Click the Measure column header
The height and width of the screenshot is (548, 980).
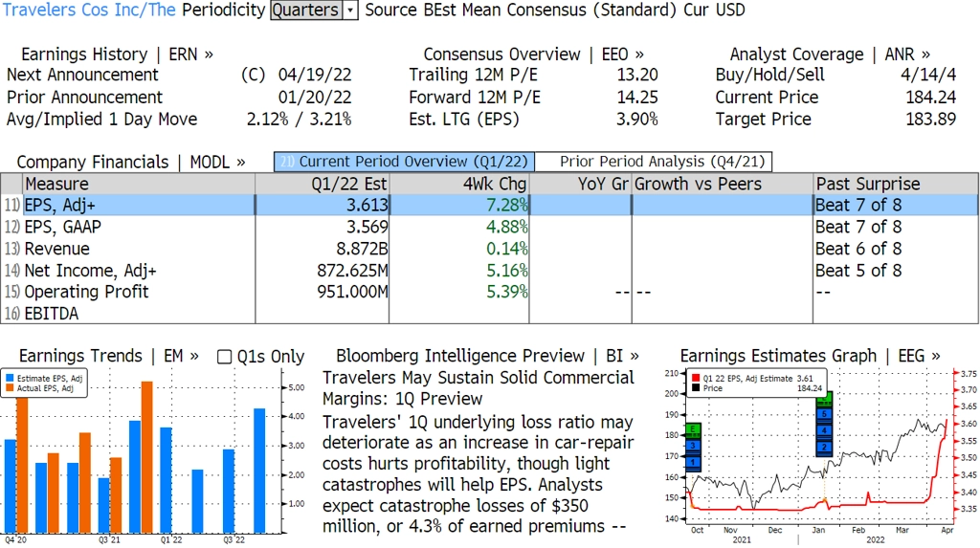pos(139,184)
